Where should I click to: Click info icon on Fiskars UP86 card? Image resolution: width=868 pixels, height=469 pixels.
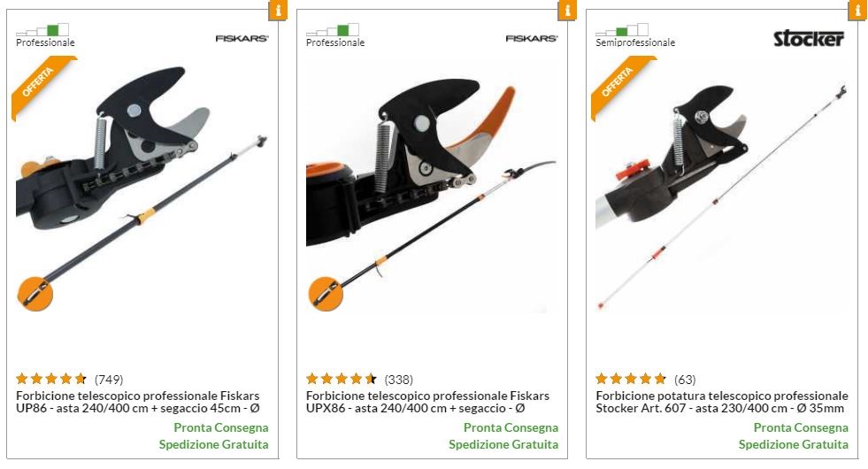click(x=278, y=10)
